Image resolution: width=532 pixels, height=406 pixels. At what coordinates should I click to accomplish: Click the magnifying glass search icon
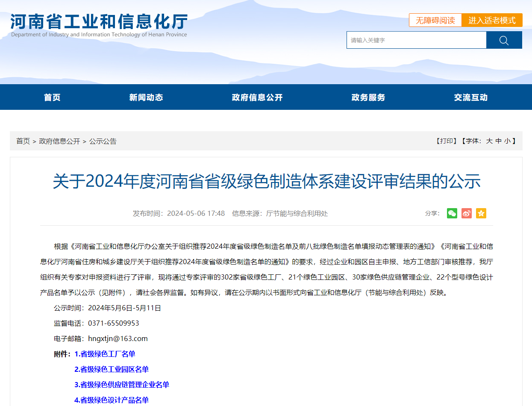[504, 40]
